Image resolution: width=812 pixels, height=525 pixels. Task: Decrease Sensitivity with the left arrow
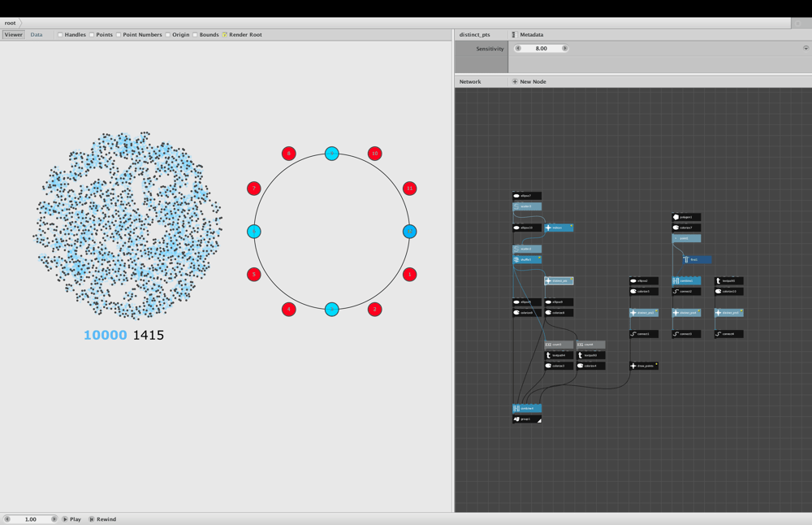(x=518, y=48)
